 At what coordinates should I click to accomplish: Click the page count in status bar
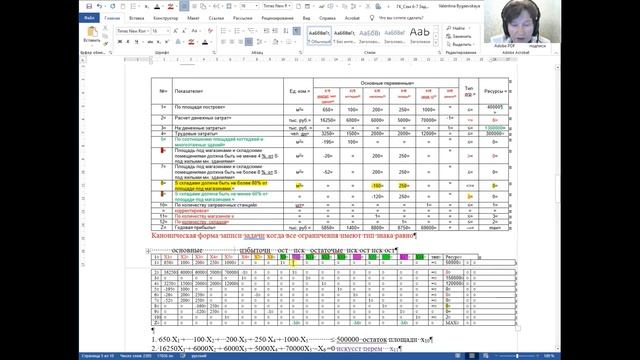coord(98,356)
